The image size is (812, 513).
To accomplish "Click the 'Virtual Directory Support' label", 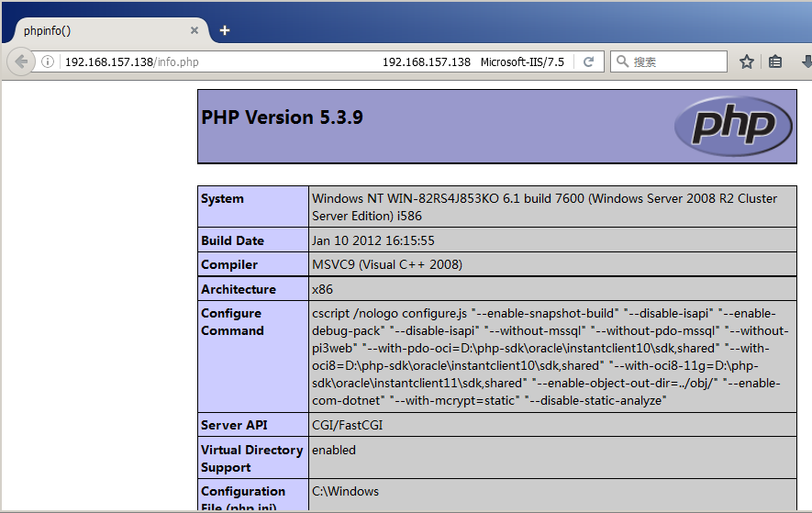I will pyautogui.click(x=251, y=458).
